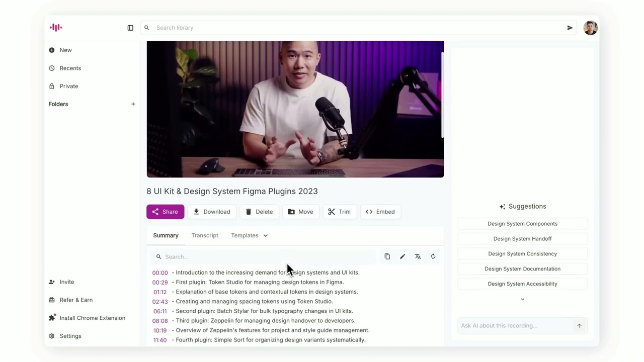This screenshot has height=362, width=644.
Task: Click the pink waveform app logo
Action: coord(55,27)
